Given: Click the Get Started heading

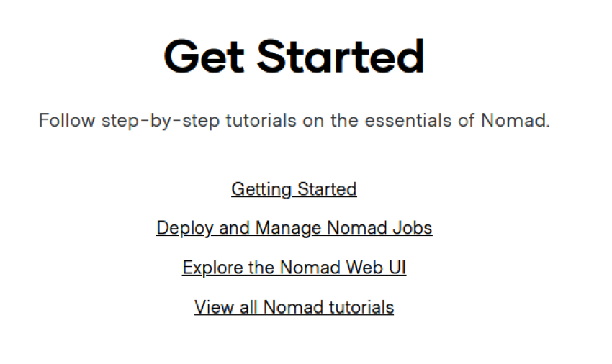Looking at the screenshot, I should click(x=294, y=57).
